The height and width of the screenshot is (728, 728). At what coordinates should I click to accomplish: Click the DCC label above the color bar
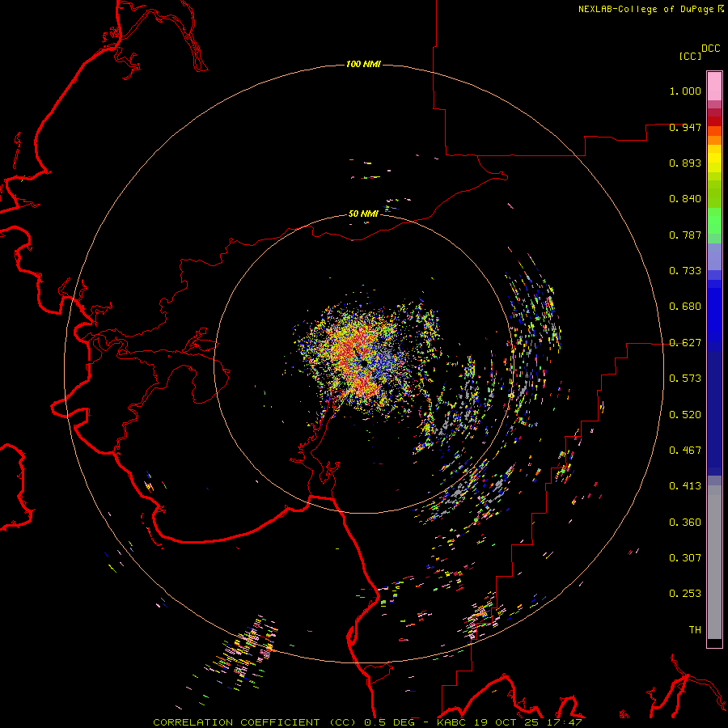click(x=711, y=49)
